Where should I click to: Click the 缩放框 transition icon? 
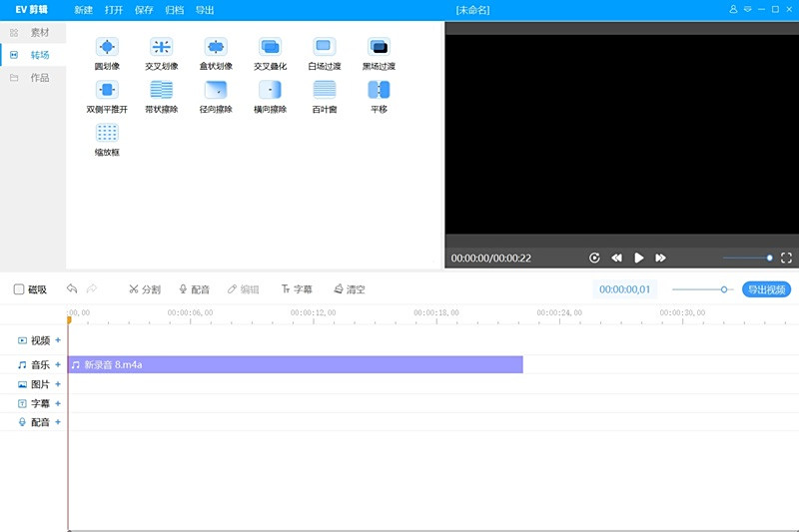click(107, 133)
